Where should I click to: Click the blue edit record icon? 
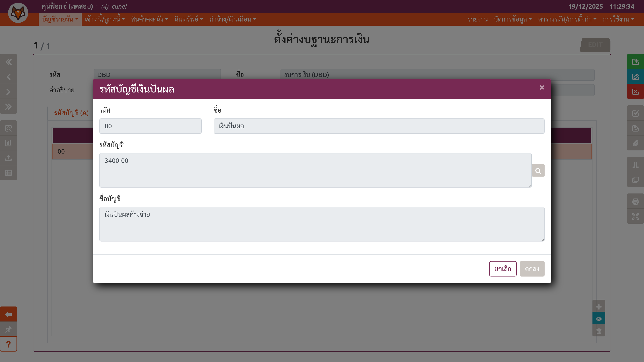(x=635, y=77)
